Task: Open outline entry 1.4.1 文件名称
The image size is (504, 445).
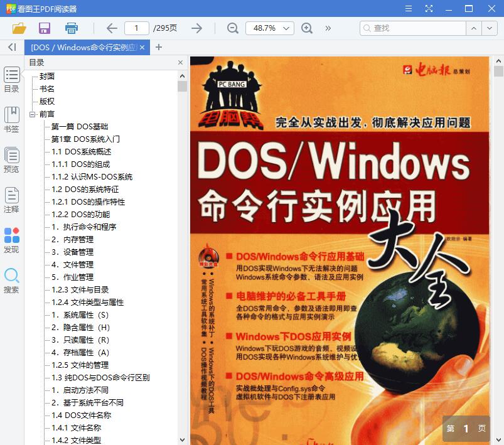Action: click(x=77, y=427)
